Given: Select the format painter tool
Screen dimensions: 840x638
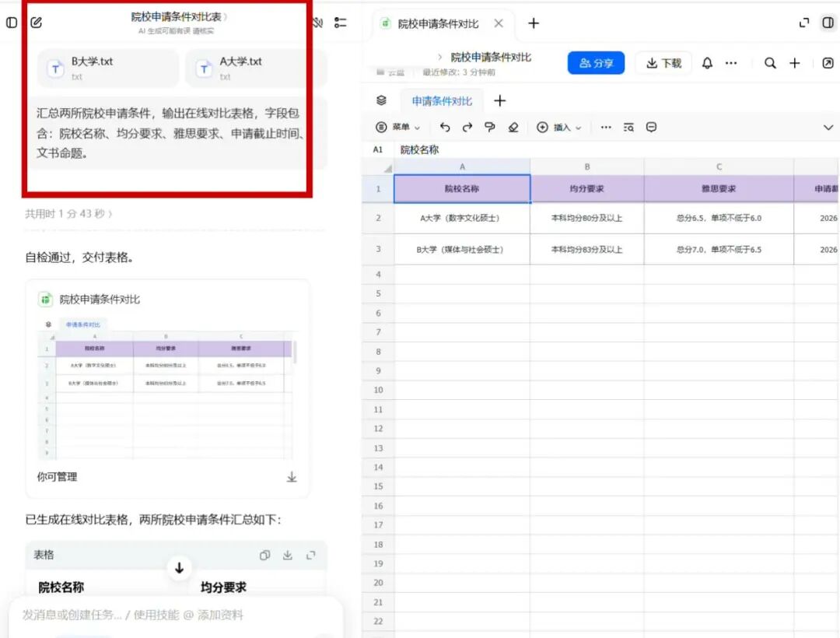Looking at the screenshot, I should [490, 127].
